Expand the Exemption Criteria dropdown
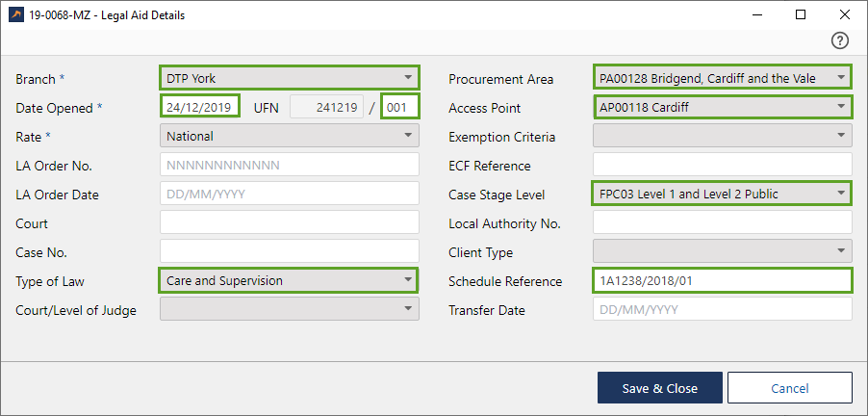The width and height of the screenshot is (868, 416). (x=722, y=137)
